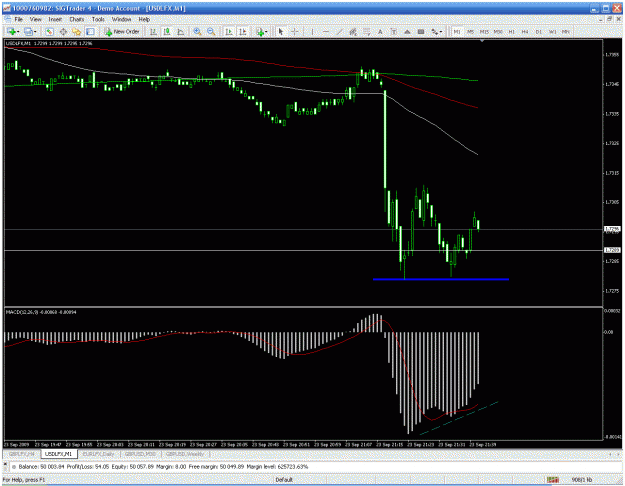Click the dashed green MACD trendline
This screenshot has width=625, height=486.
[x=459, y=417]
